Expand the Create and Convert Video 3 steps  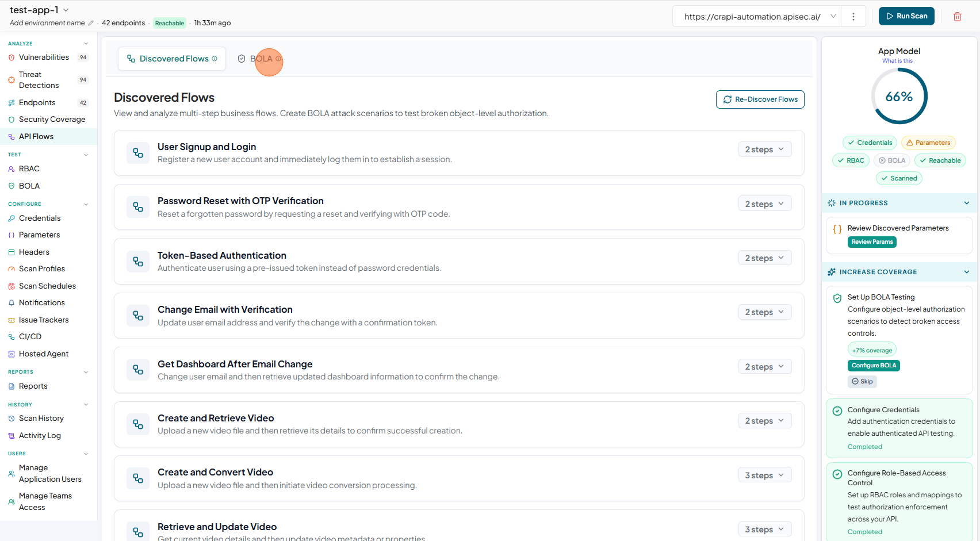tap(765, 475)
